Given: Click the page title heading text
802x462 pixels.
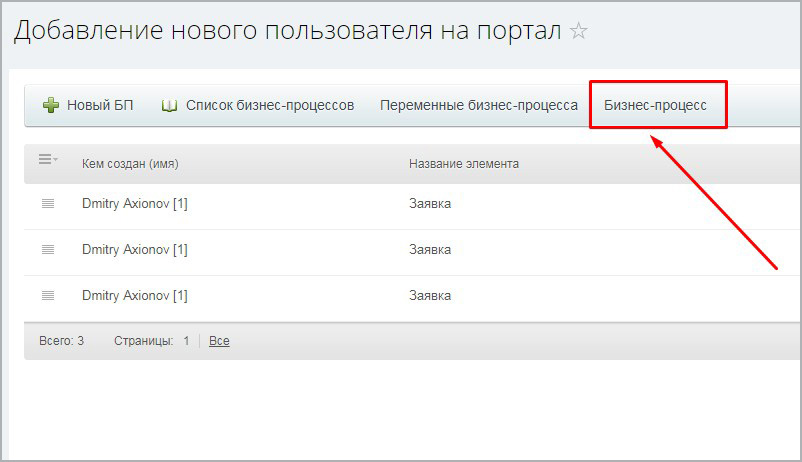Looking at the screenshot, I should point(287,31).
